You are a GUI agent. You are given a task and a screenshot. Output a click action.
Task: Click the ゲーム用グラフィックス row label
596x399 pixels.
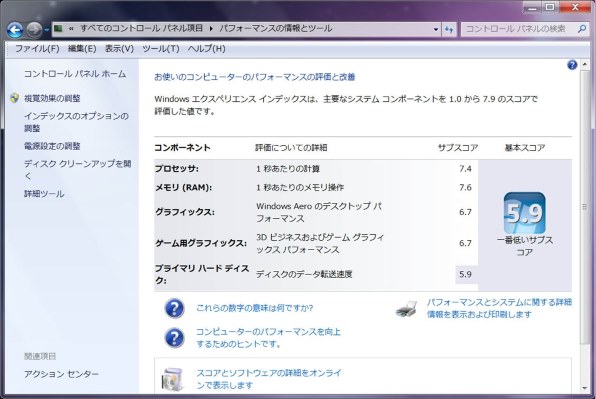[201, 243]
